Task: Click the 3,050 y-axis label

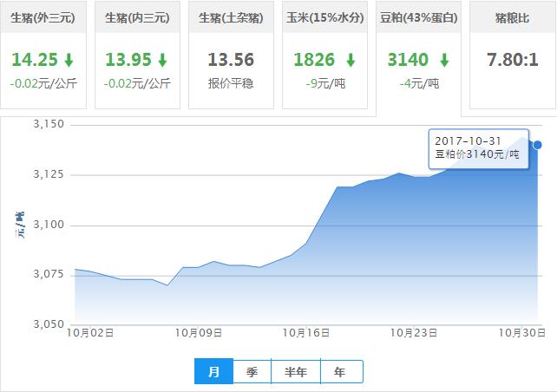Action: coord(49,324)
